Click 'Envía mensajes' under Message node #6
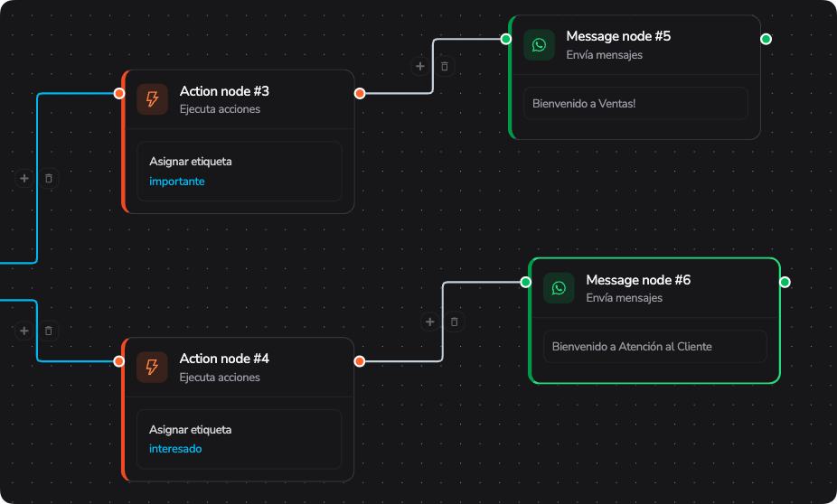The image size is (837, 504). tap(625, 298)
